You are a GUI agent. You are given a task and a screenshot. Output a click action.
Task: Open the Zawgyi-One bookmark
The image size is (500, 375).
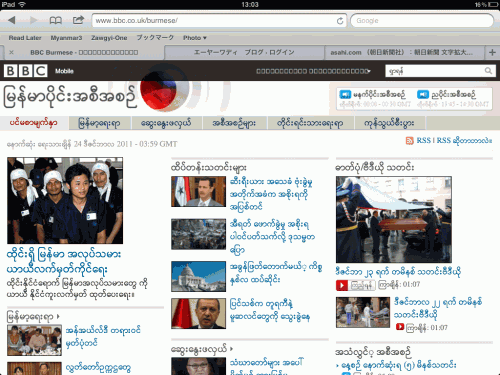click(x=109, y=38)
